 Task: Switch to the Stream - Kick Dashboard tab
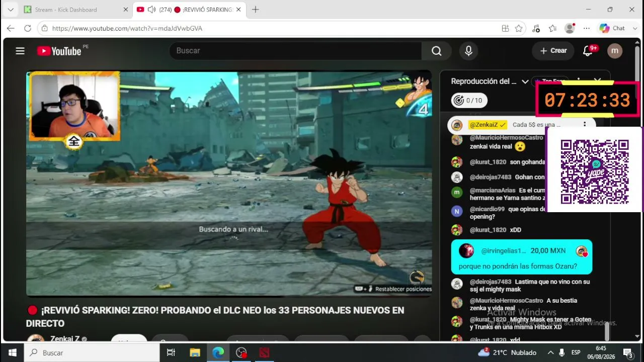[x=76, y=10]
